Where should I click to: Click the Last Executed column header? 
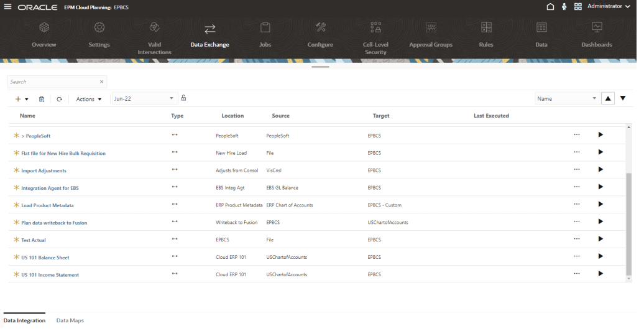tap(491, 116)
